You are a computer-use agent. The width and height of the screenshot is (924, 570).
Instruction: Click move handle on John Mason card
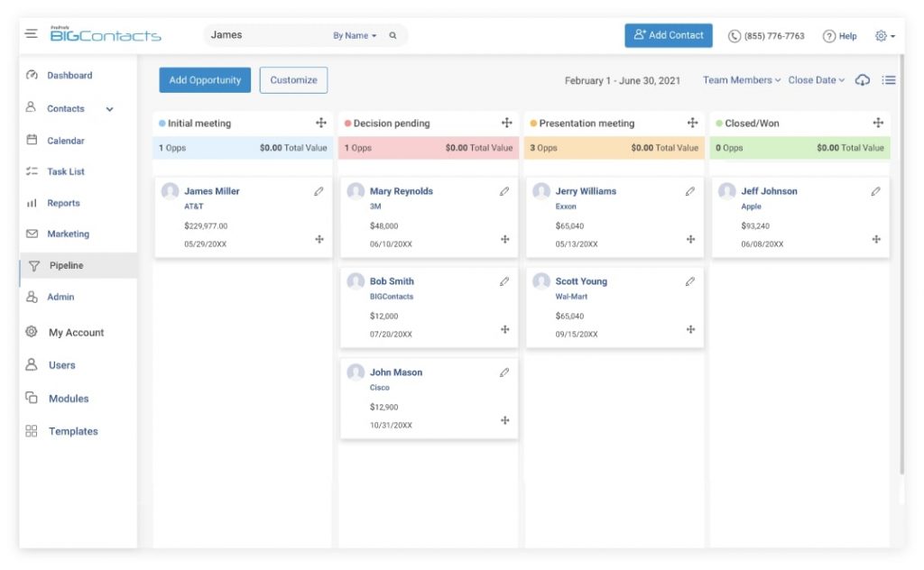coord(505,420)
